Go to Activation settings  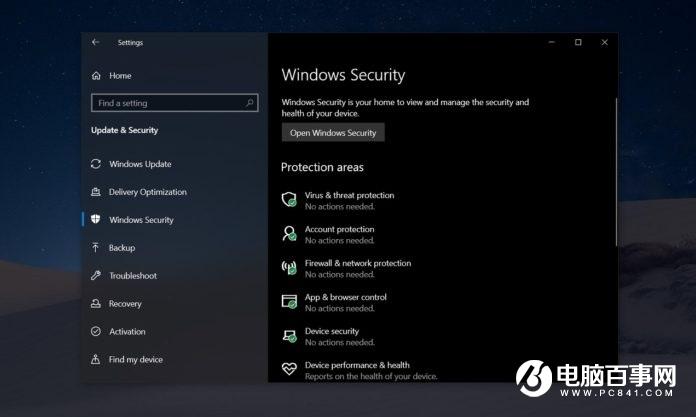point(127,331)
